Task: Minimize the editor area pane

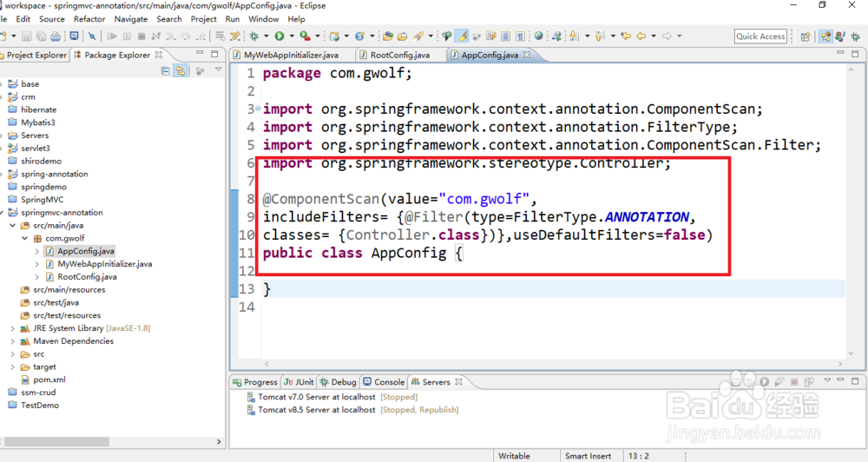Action: (x=840, y=53)
